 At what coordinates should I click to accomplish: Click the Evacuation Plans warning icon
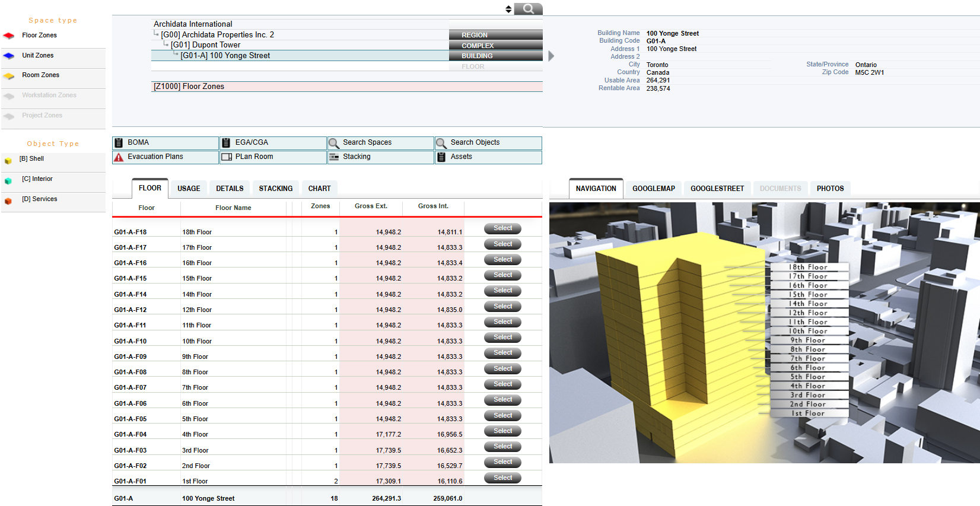point(119,157)
